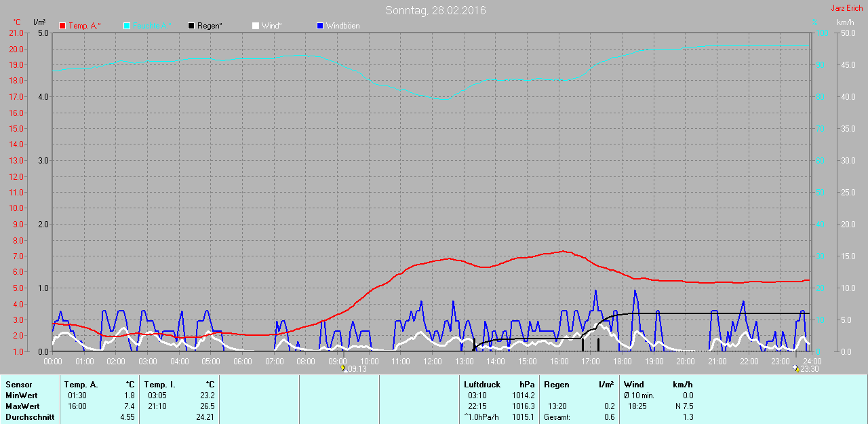Select the 'Wind*' legend label

click(271, 26)
